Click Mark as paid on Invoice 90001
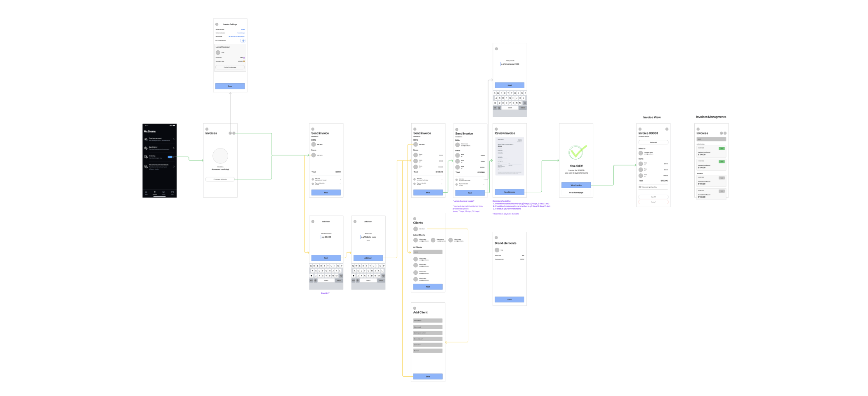Screen dimensions: 868x396 pos(653,142)
